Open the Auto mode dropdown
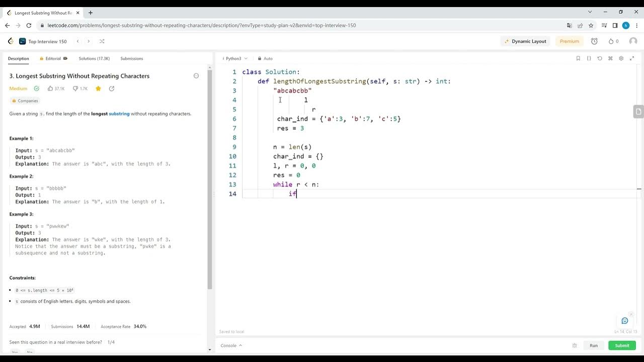The image size is (644, 362). (x=265, y=58)
